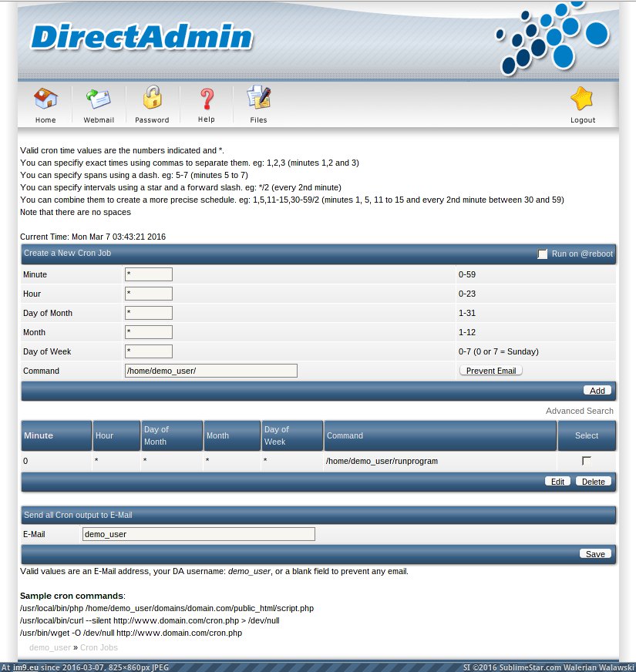Click the Save button
The height and width of the screenshot is (672, 636).
pyautogui.click(x=595, y=554)
